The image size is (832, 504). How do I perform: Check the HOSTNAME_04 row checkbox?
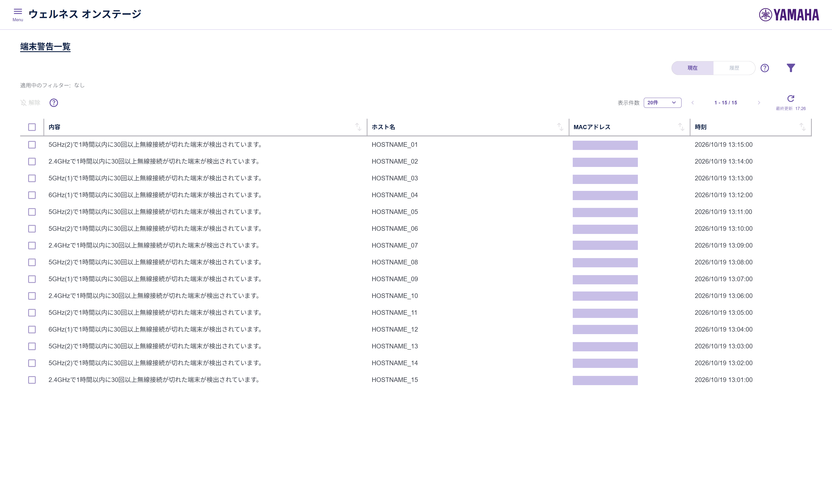(x=32, y=195)
